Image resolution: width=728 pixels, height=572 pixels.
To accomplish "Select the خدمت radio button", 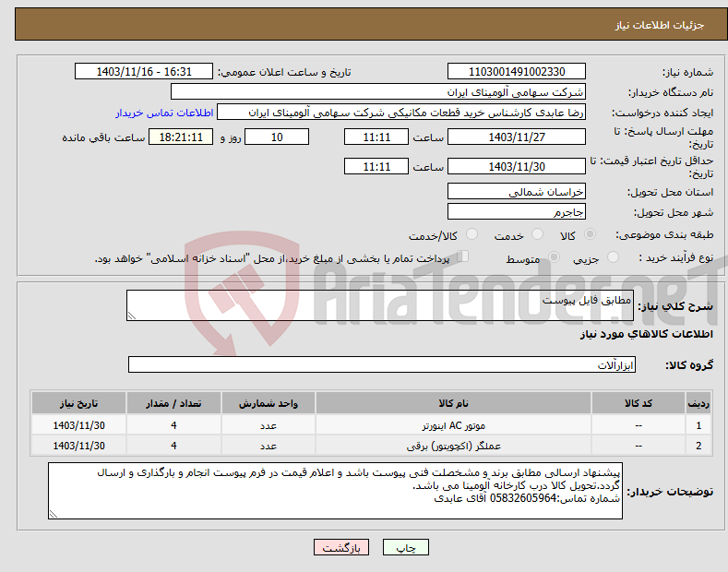I will (x=537, y=234).
